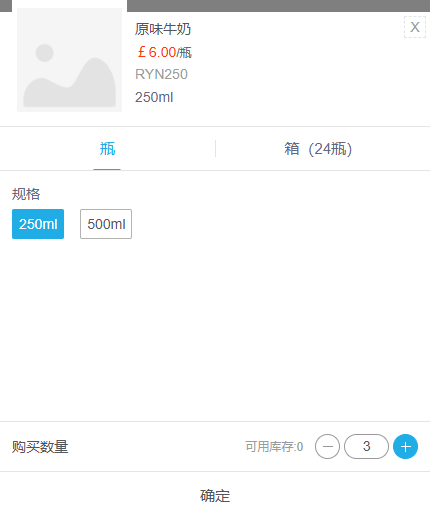Click the product name 原味牛奶
This screenshot has width=430, height=520.
coord(163,29)
